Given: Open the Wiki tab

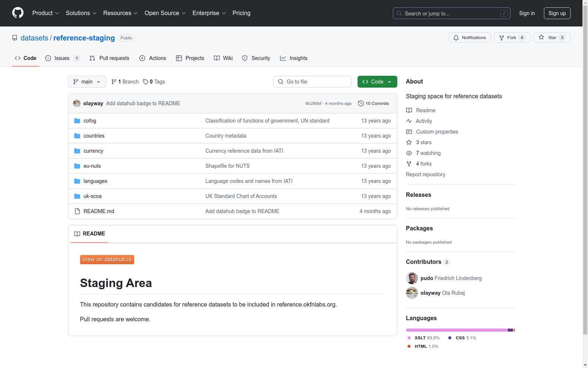Looking at the screenshot, I should pyautogui.click(x=223, y=58).
